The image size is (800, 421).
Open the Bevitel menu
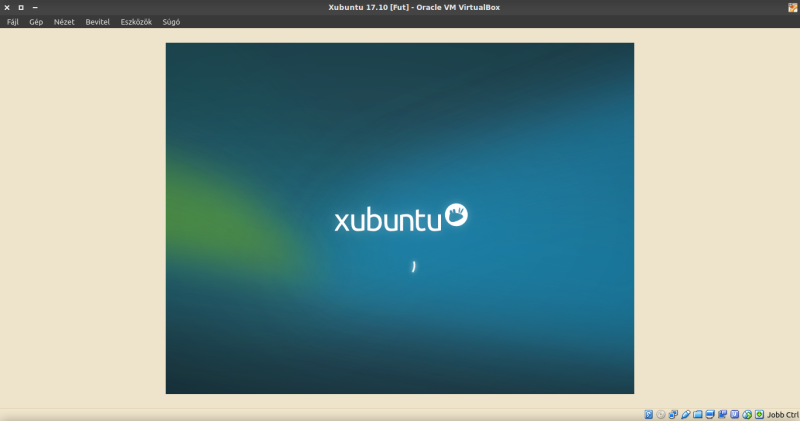click(x=98, y=21)
